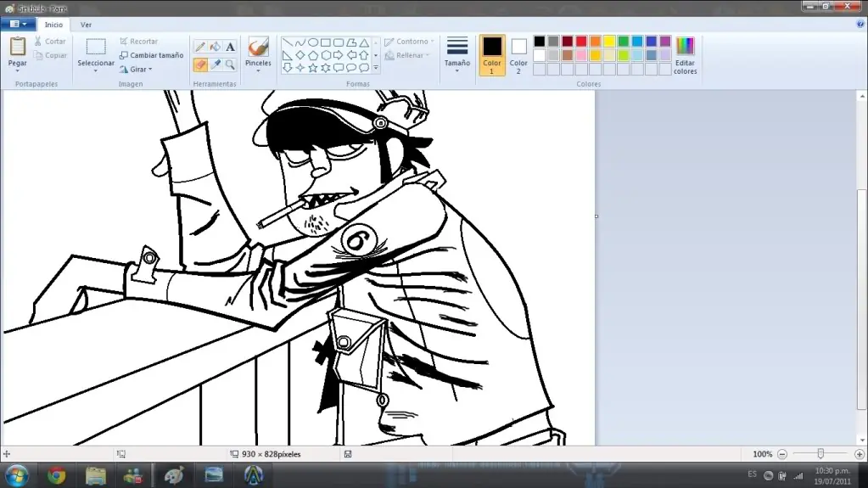Image resolution: width=868 pixels, height=488 pixels.
Task: Expand the Seleccionar dropdown
Action: (96, 71)
